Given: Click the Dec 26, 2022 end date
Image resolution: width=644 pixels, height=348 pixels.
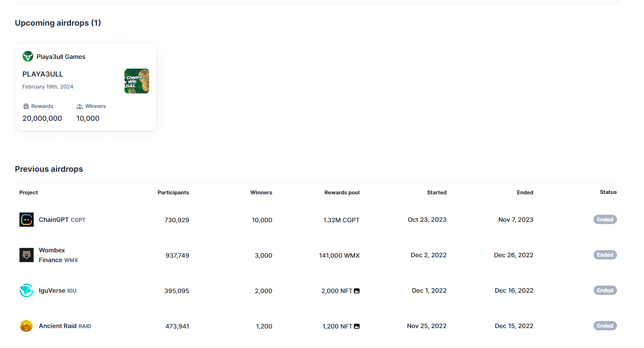Looking at the screenshot, I should [x=514, y=255].
